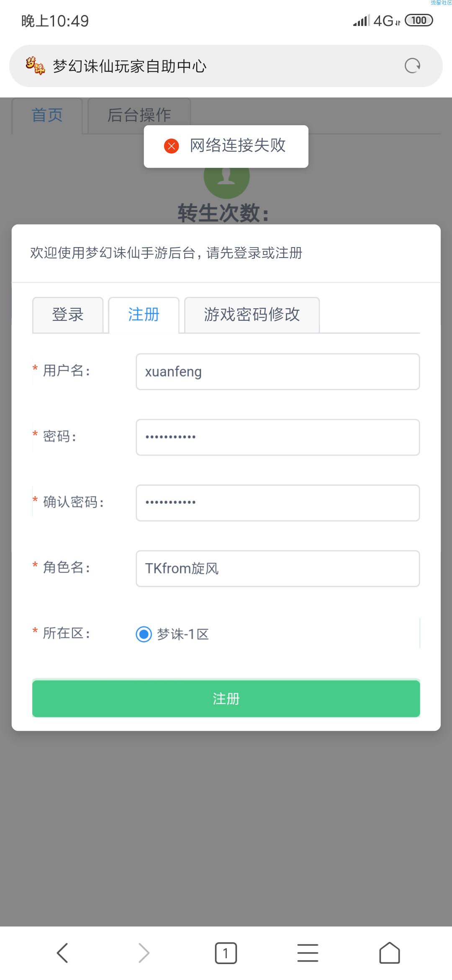Focus the 密码 password field
The height and width of the screenshot is (980, 452).
[278, 437]
